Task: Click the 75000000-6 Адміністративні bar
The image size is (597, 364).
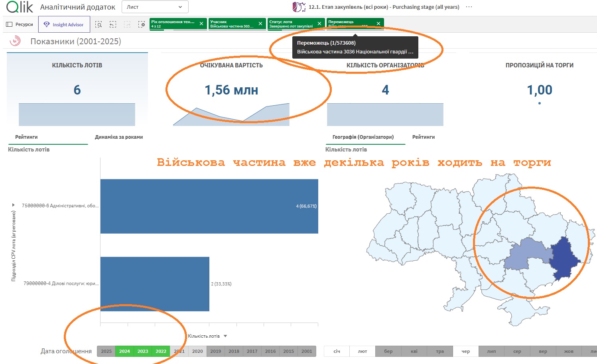Action: (209, 206)
